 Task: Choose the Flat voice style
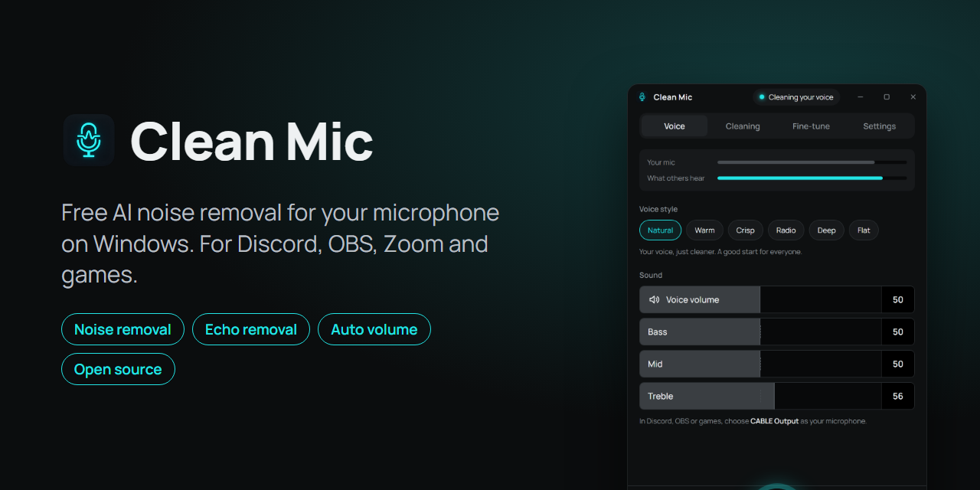tap(864, 230)
